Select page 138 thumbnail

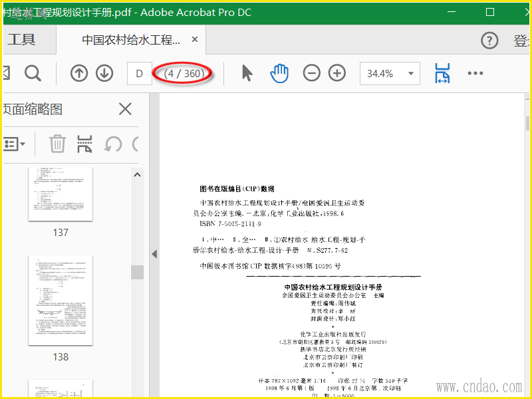pyautogui.click(x=61, y=301)
